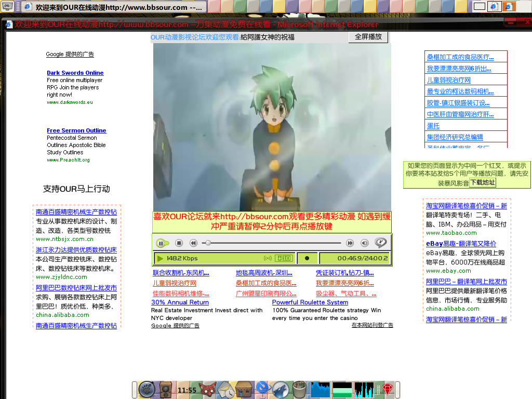Click the green play triangle beside 148.2 Kbps
This screenshot has width=532, height=399.
pyautogui.click(x=160, y=258)
